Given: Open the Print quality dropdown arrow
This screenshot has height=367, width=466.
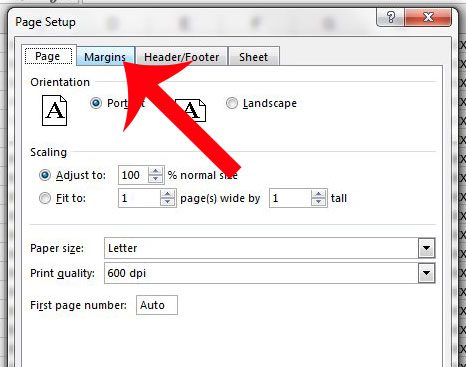Looking at the screenshot, I should pos(426,273).
